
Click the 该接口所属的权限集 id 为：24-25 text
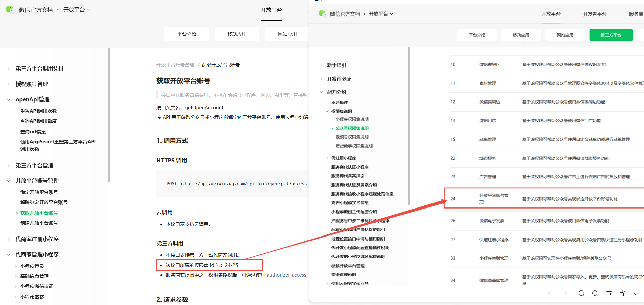(202, 265)
